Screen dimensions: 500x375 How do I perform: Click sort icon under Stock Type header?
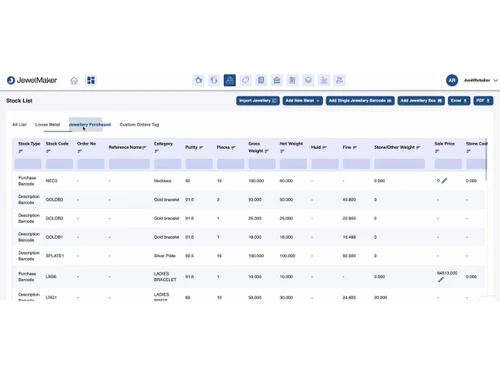[x=20, y=151]
